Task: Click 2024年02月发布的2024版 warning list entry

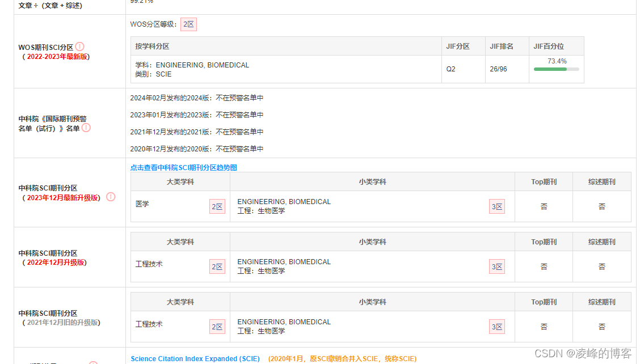Action: coord(197,98)
